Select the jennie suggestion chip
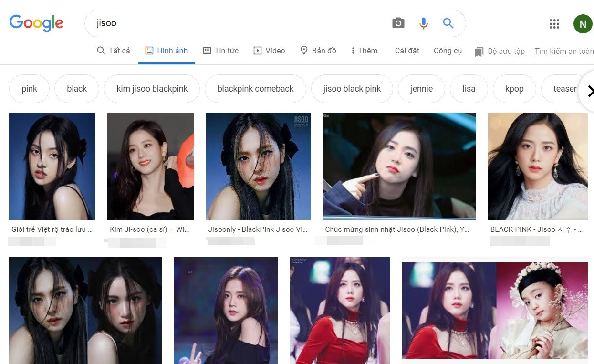This screenshot has height=364, width=594. point(421,88)
